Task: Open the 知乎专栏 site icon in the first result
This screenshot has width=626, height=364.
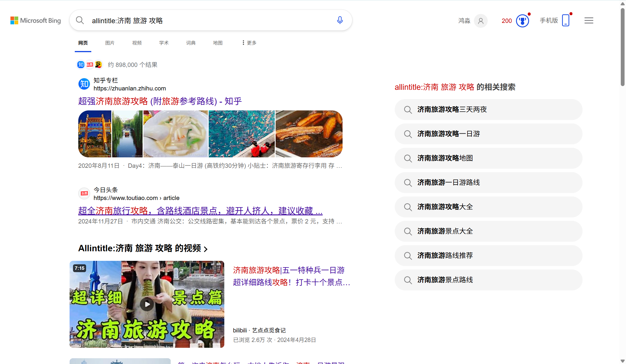Action: pyautogui.click(x=84, y=84)
